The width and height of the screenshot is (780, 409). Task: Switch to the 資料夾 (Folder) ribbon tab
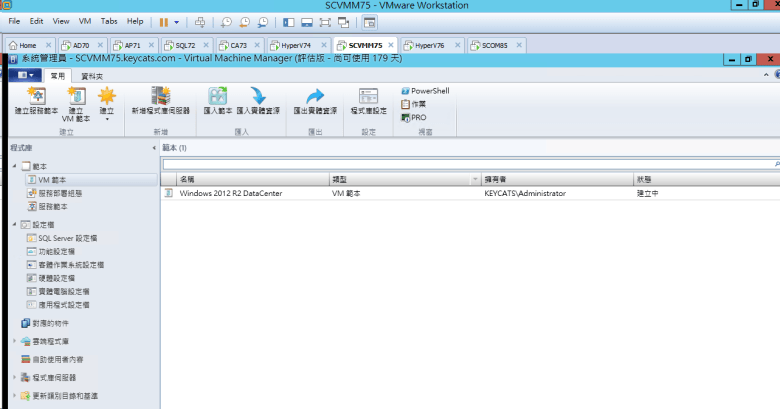coord(91,75)
